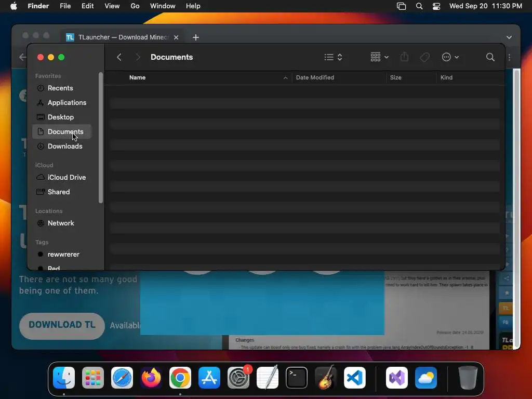Image resolution: width=532 pixels, height=399 pixels.
Task: Open Shared folder in sidebar
Action: 61,192
